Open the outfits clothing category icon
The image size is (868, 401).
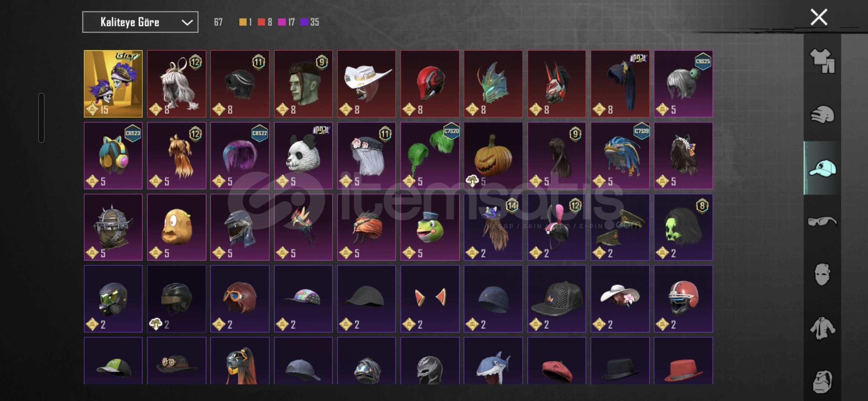click(x=822, y=61)
